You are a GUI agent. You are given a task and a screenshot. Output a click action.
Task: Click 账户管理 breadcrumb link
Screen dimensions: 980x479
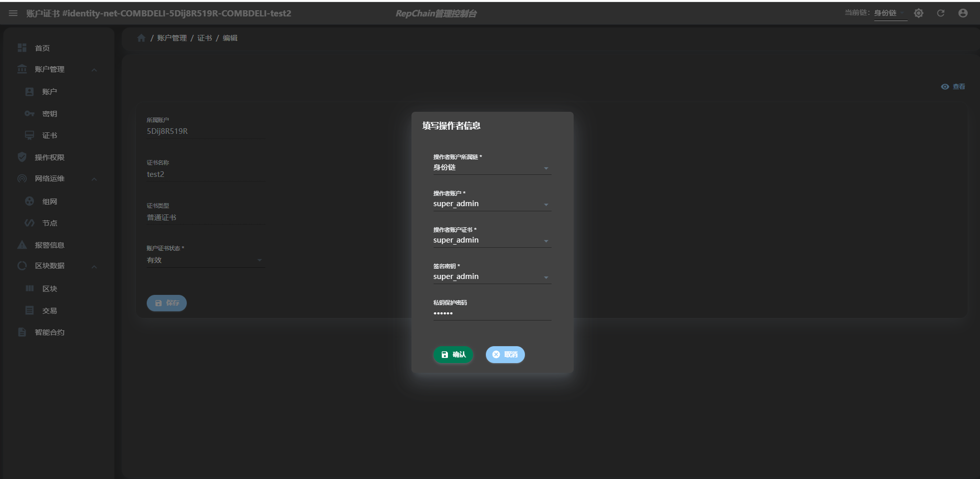tap(172, 38)
